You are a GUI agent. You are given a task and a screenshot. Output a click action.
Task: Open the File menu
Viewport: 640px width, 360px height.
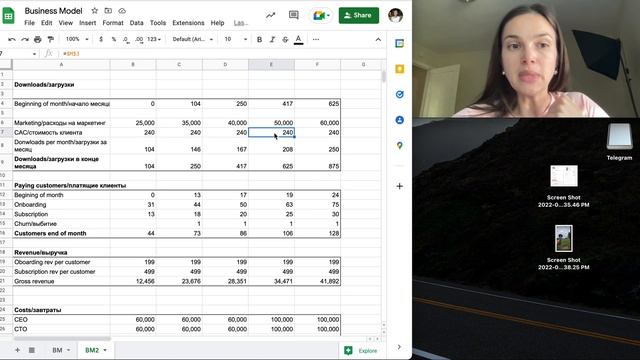point(29,23)
